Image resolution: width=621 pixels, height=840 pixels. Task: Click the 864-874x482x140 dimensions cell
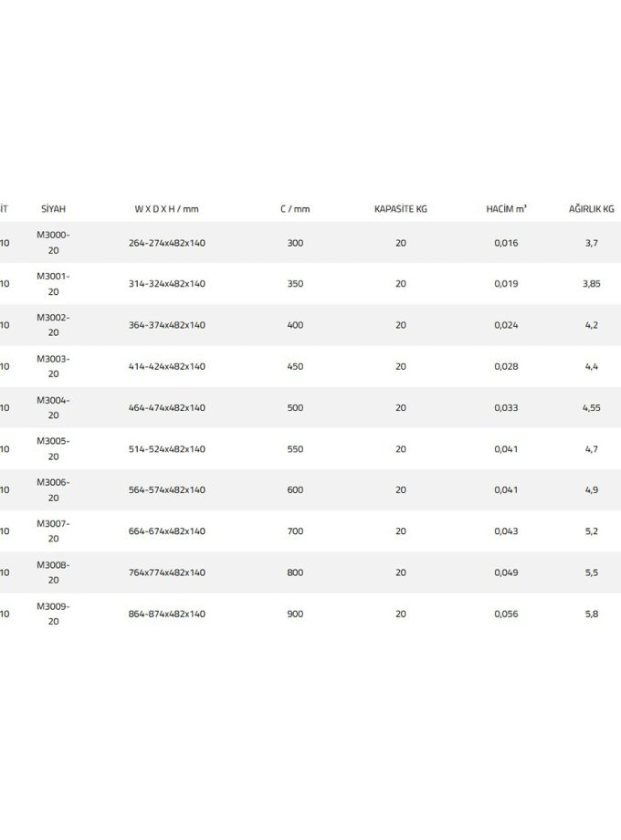tap(167, 614)
